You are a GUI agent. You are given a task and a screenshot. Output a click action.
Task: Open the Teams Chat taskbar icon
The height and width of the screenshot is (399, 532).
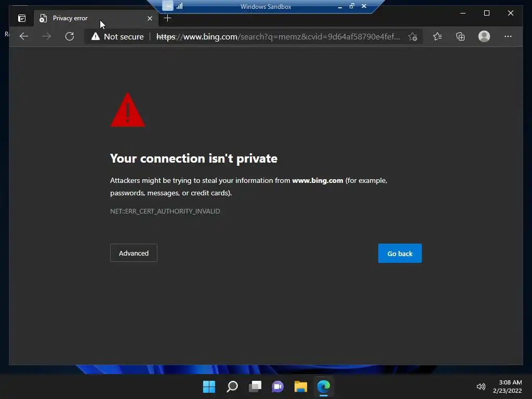coord(278,387)
